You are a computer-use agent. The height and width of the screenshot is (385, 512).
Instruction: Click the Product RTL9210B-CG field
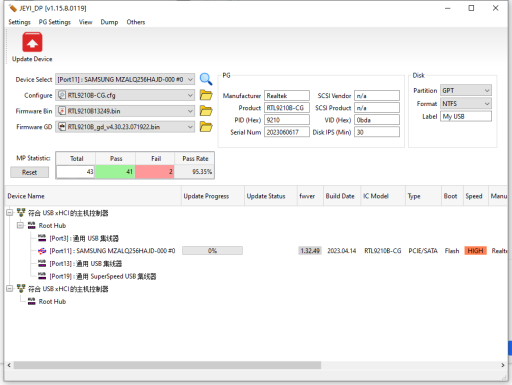point(287,108)
